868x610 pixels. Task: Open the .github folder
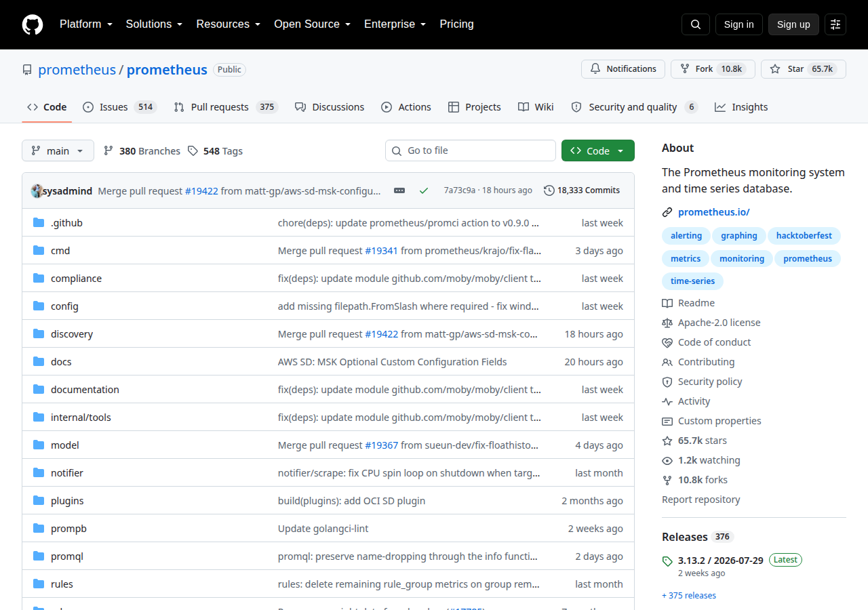66,223
